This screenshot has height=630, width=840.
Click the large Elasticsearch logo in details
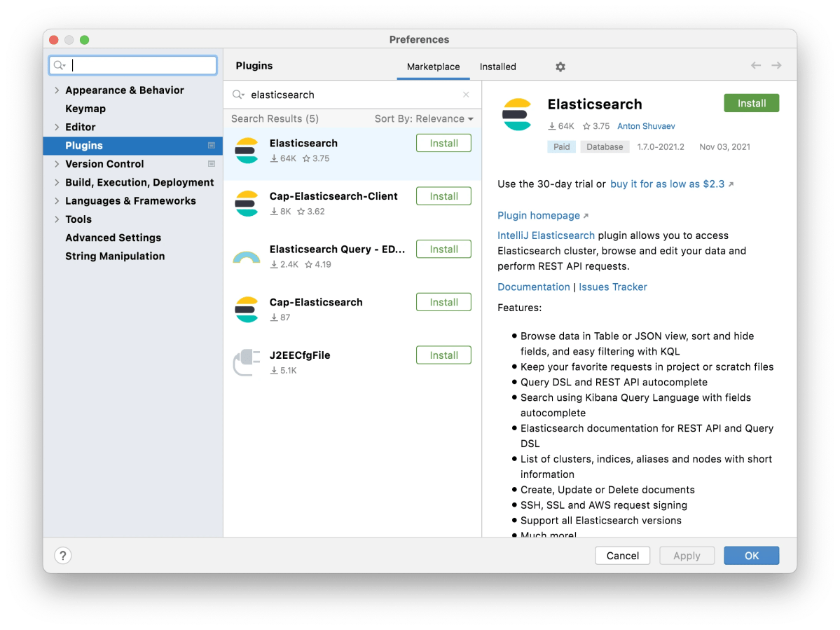517,115
